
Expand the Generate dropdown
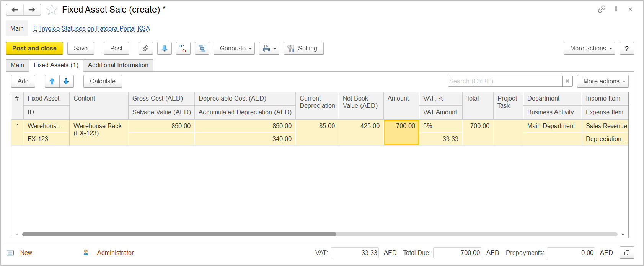coord(234,49)
